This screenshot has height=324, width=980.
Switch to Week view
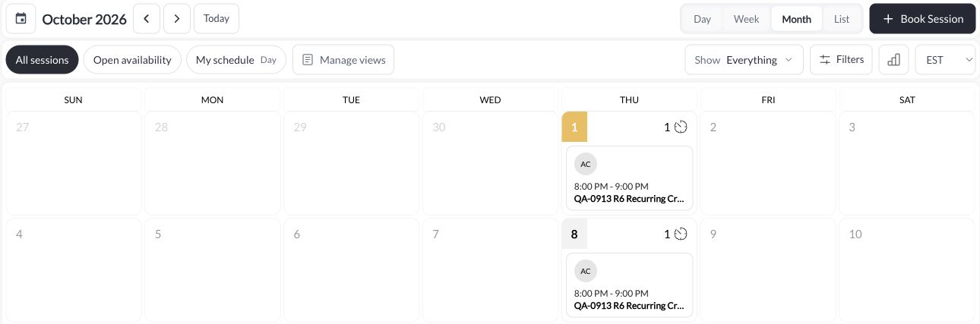click(747, 19)
